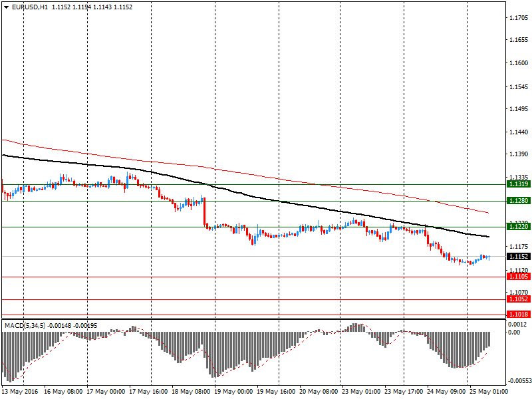Click the 20 May 08:00 time label
Viewport: 532px width, 399px height.
point(319,391)
